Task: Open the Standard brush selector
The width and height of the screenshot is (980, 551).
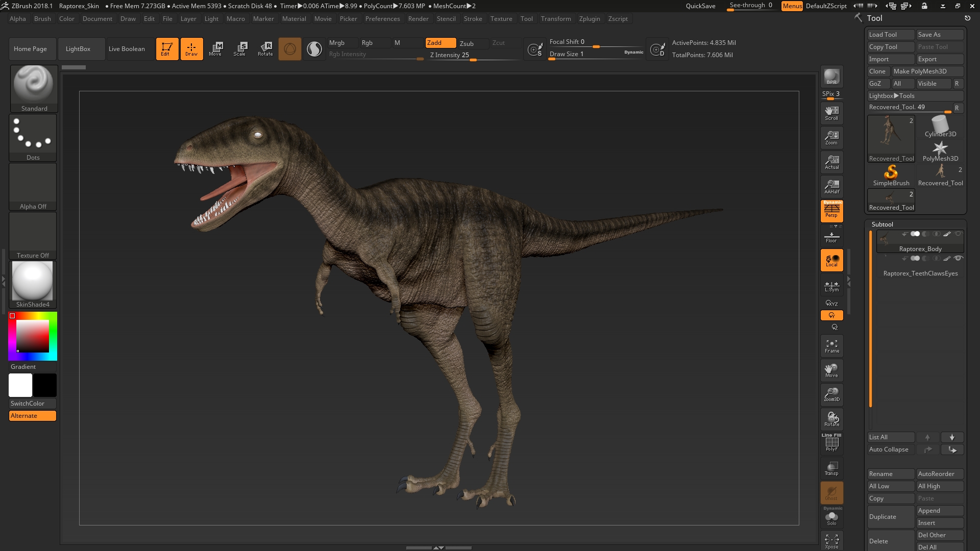Action: [x=34, y=88]
